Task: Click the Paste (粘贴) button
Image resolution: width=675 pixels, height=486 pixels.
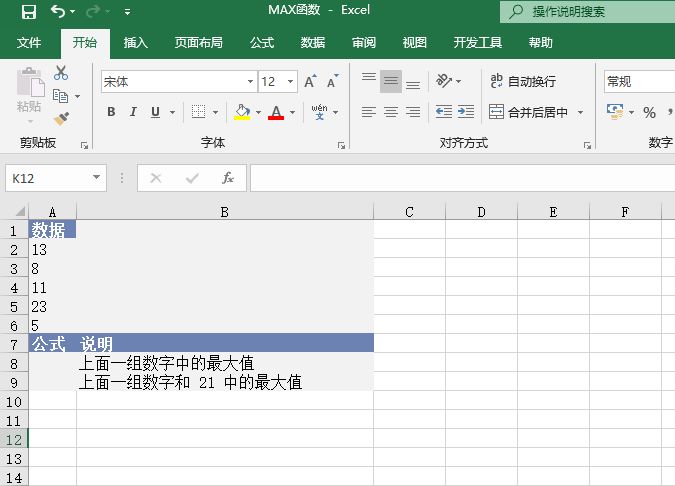Action: tap(29, 93)
